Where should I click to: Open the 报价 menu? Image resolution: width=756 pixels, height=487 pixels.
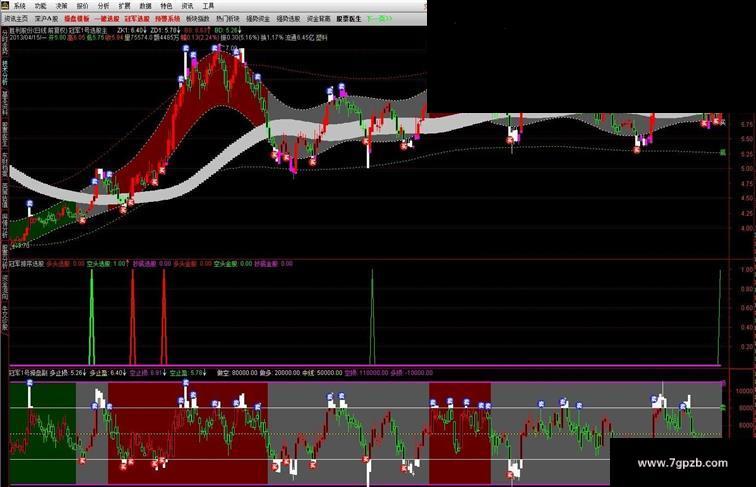tap(83, 6)
